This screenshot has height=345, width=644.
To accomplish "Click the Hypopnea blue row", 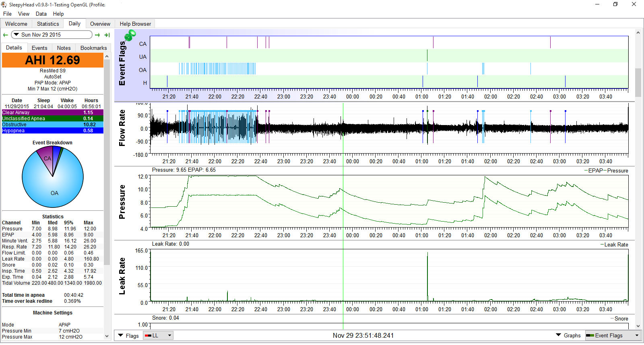I will 53,131.
